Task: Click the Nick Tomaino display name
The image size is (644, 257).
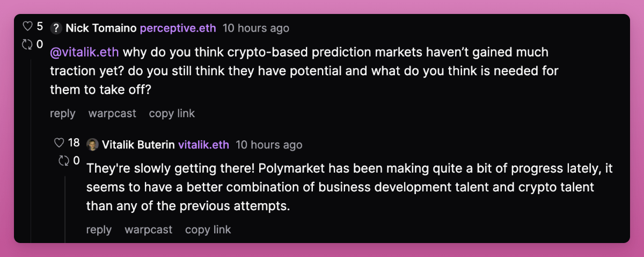Action: point(101,28)
